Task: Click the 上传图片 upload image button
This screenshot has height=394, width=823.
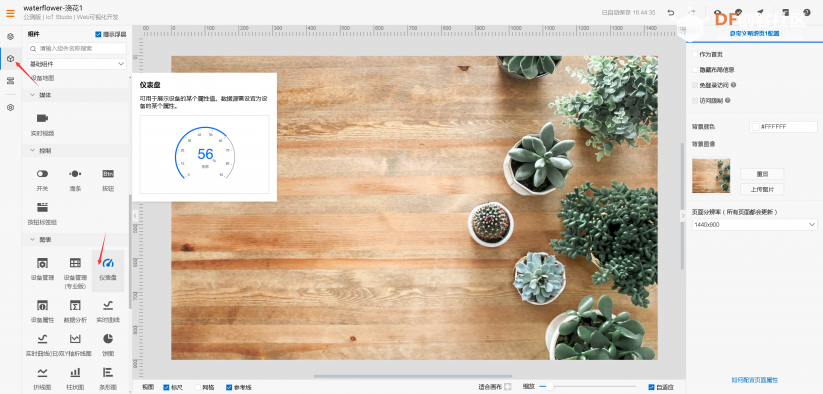Action: click(762, 189)
